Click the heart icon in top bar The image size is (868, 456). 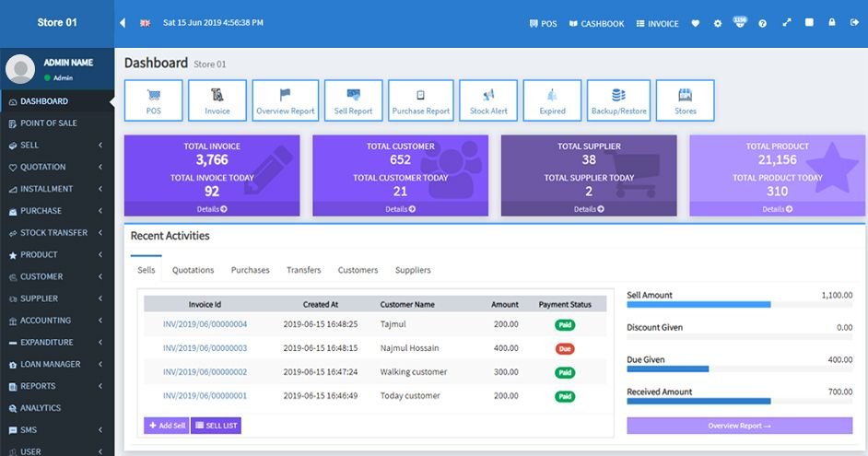tap(696, 23)
